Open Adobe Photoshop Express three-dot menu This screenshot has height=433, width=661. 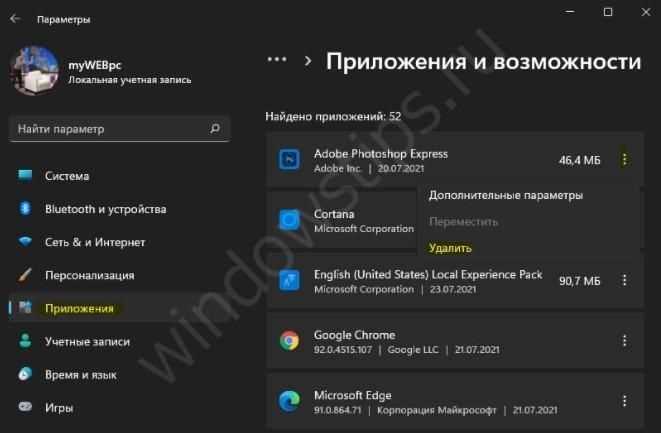tap(624, 159)
